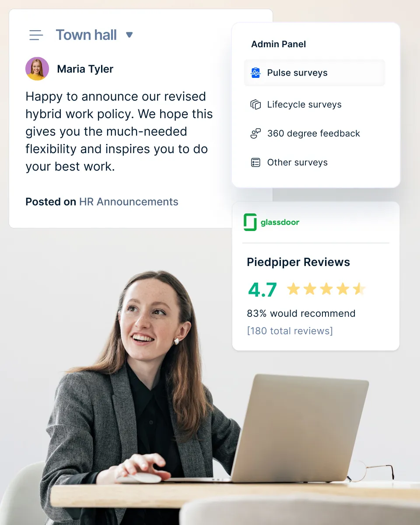Click the star rating on Piedpiper Reviews
420x525 pixels.
click(326, 289)
